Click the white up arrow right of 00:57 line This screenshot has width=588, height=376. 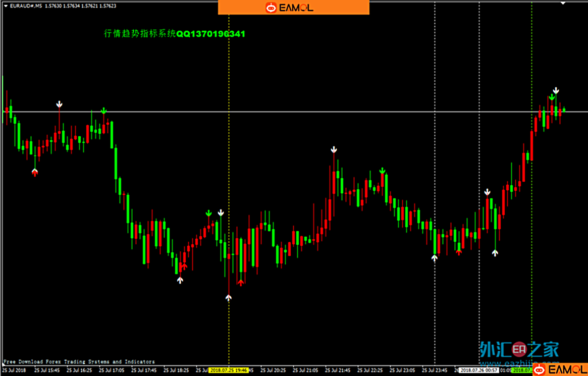click(x=495, y=253)
